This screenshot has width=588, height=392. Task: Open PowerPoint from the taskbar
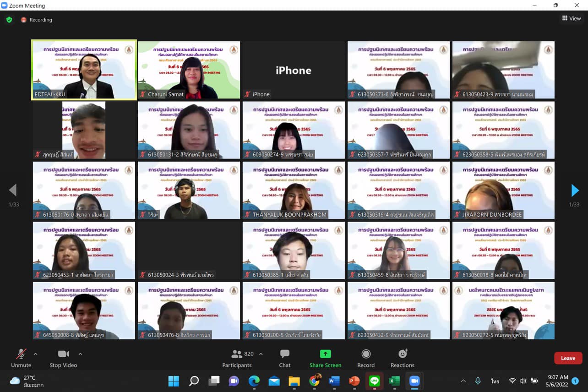(354, 381)
